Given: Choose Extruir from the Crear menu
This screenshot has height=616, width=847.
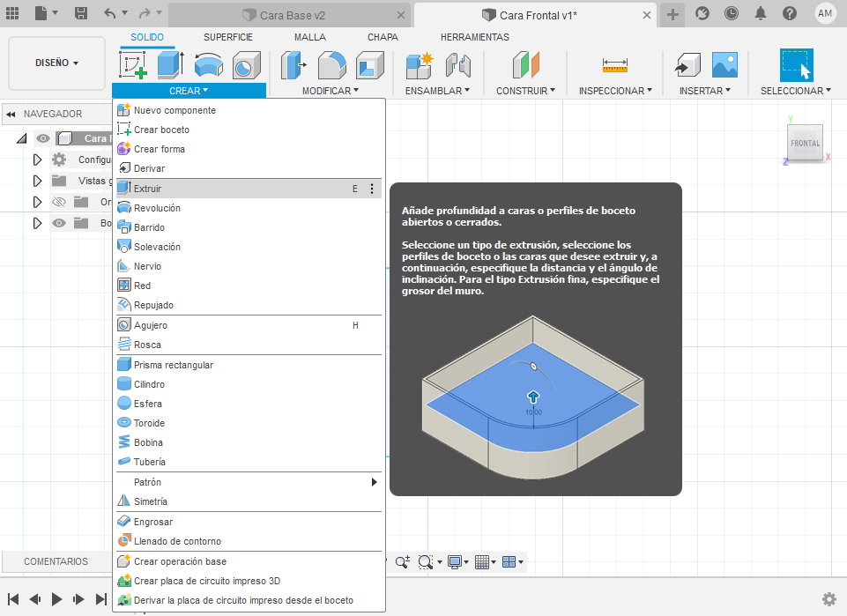Looking at the screenshot, I should point(249,189).
